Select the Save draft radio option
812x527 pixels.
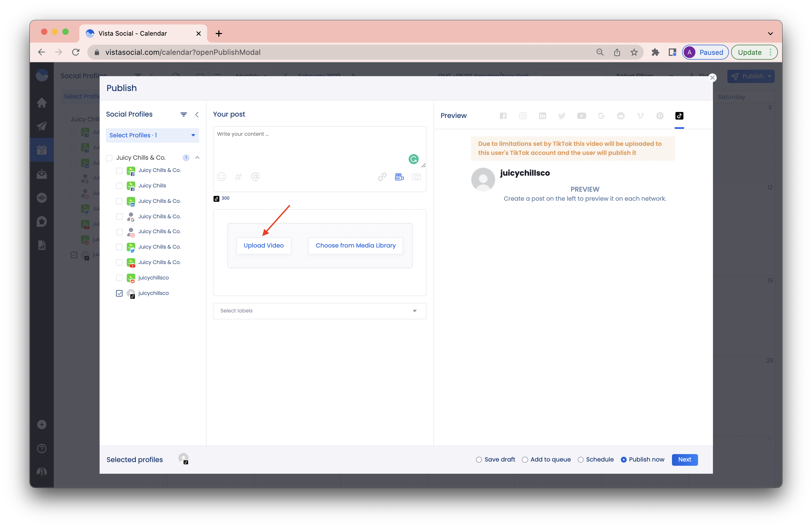(x=479, y=460)
